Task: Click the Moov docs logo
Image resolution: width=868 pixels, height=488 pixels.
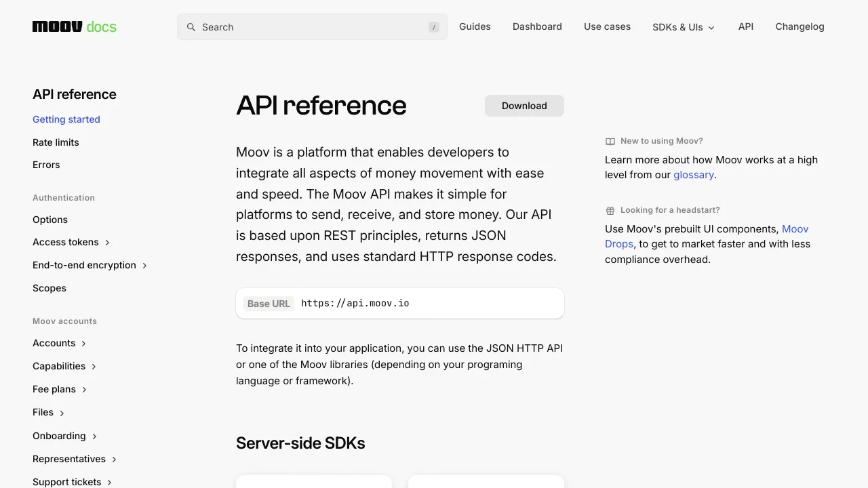Action: tap(75, 26)
